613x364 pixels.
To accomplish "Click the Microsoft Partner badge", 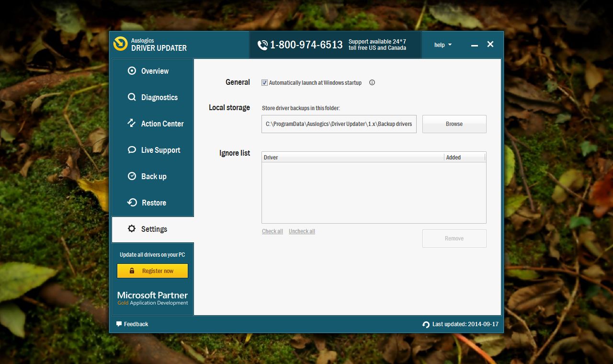I will [x=152, y=298].
